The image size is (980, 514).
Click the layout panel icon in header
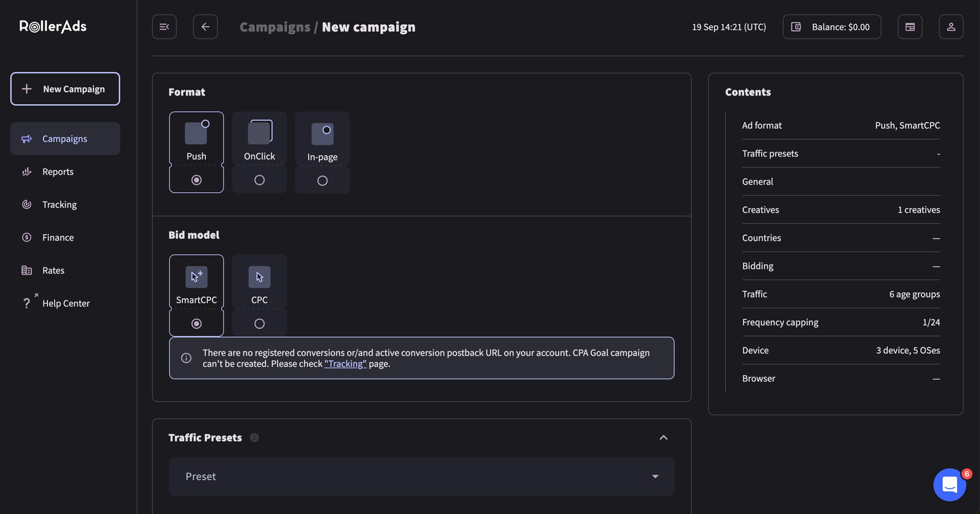point(909,27)
